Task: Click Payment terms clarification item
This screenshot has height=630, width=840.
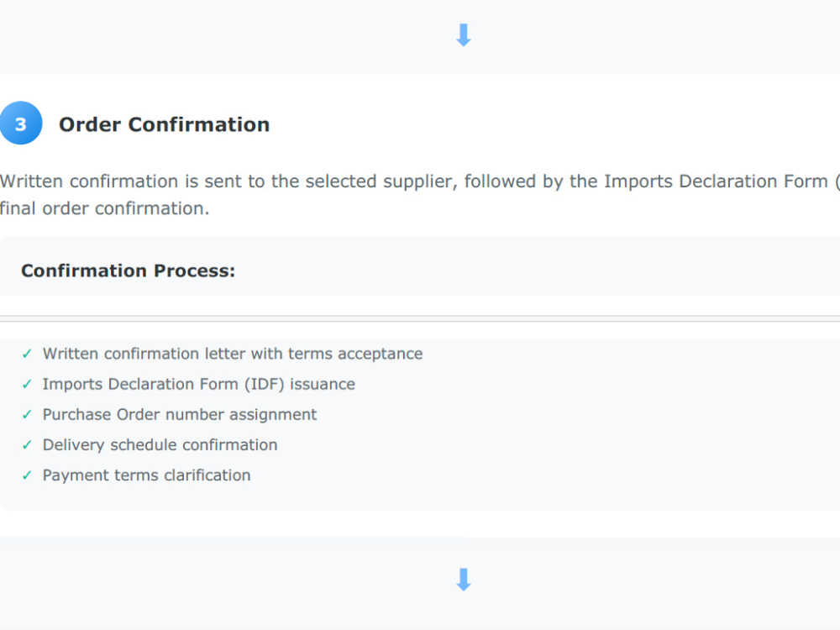Action: click(146, 475)
